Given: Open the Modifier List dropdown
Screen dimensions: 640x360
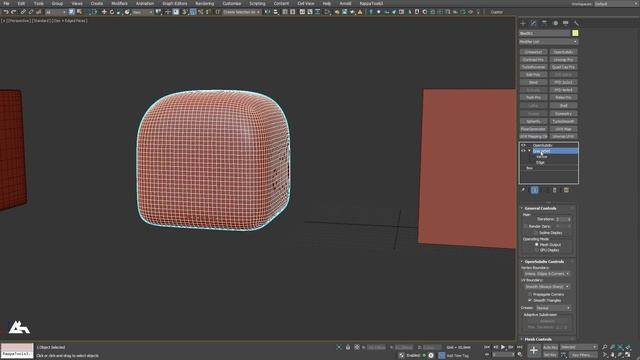Looking at the screenshot, I should click(549, 42).
